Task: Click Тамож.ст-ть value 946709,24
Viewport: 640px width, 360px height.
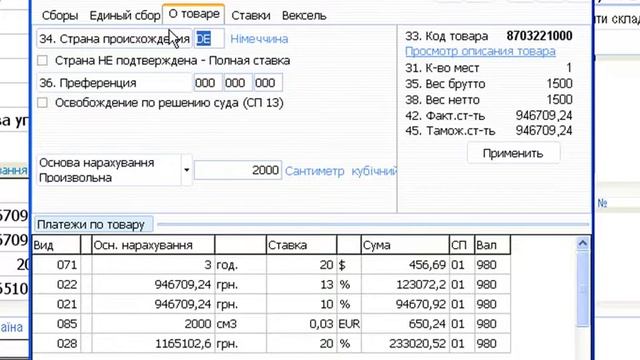Action: tap(544, 131)
